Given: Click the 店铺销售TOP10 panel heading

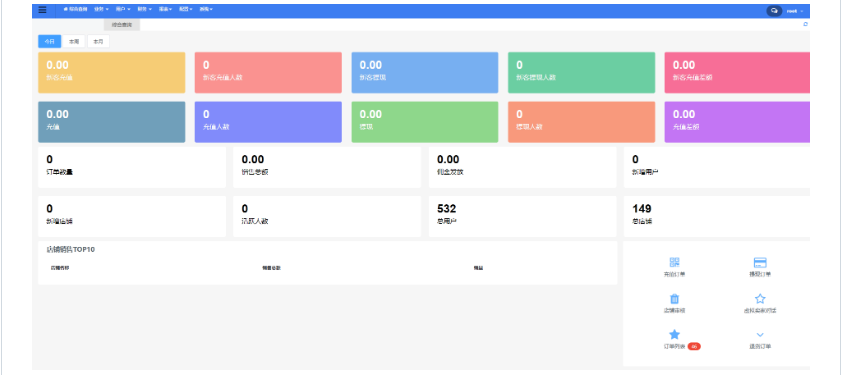Looking at the screenshot, I should click(x=71, y=250).
